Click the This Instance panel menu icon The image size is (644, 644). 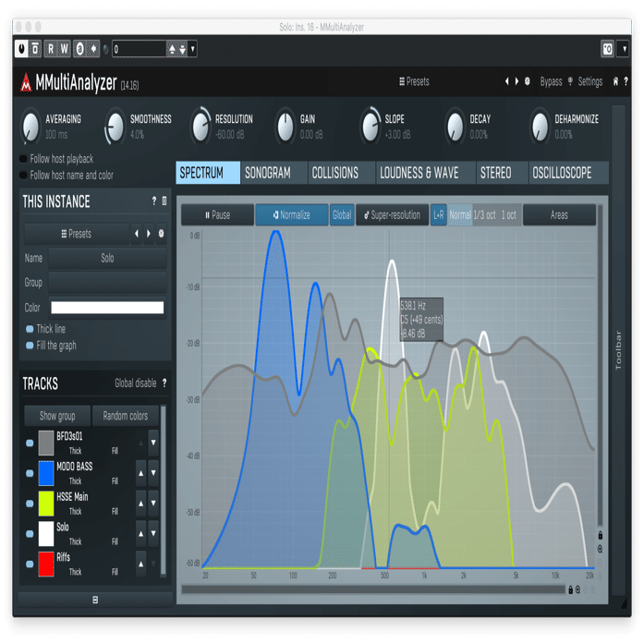(164, 200)
